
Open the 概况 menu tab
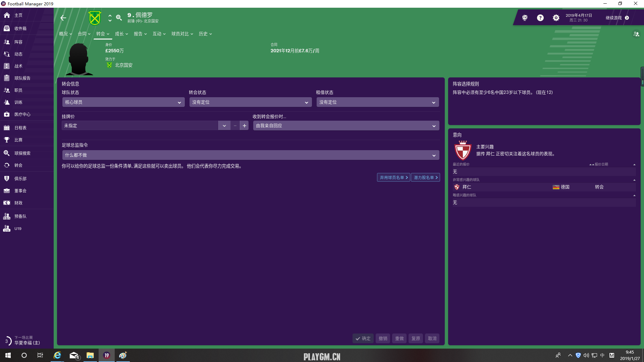click(65, 34)
